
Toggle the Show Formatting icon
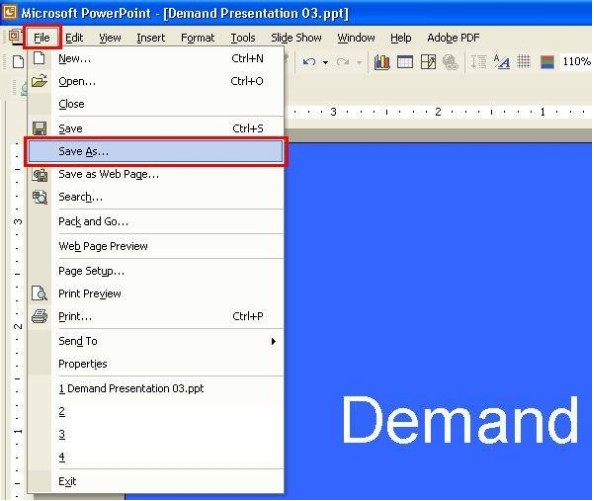click(x=502, y=62)
